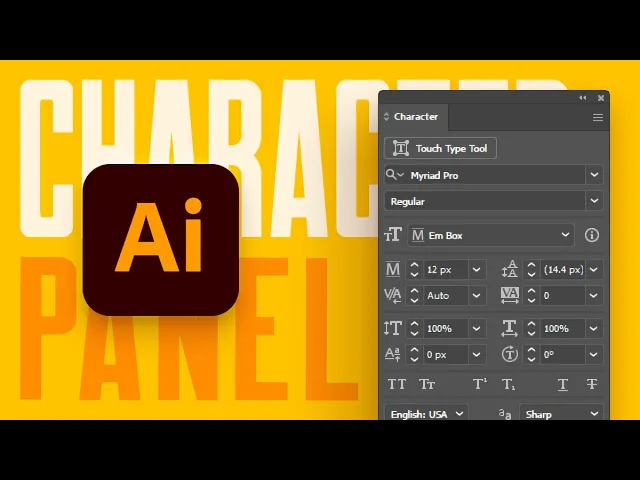Adjust the character rotation 0° stepper
This screenshot has height=480, width=640.
(x=531, y=355)
